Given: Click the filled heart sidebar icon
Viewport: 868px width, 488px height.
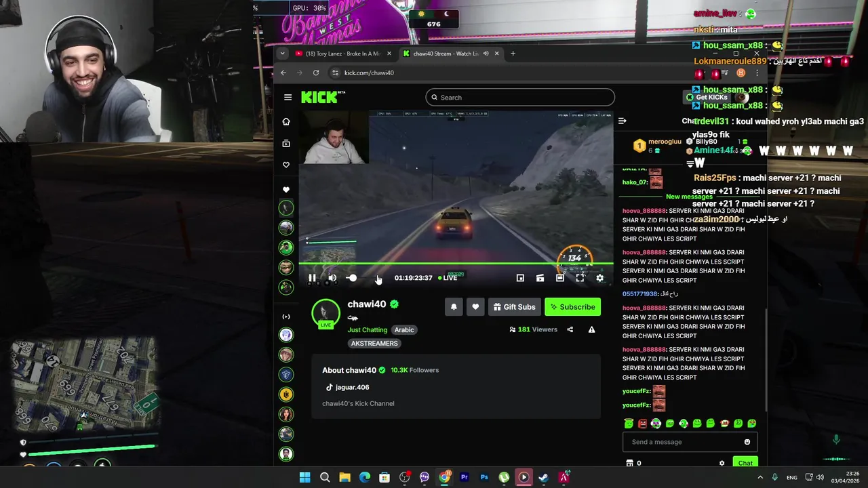Looking at the screenshot, I should tap(286, 189).
